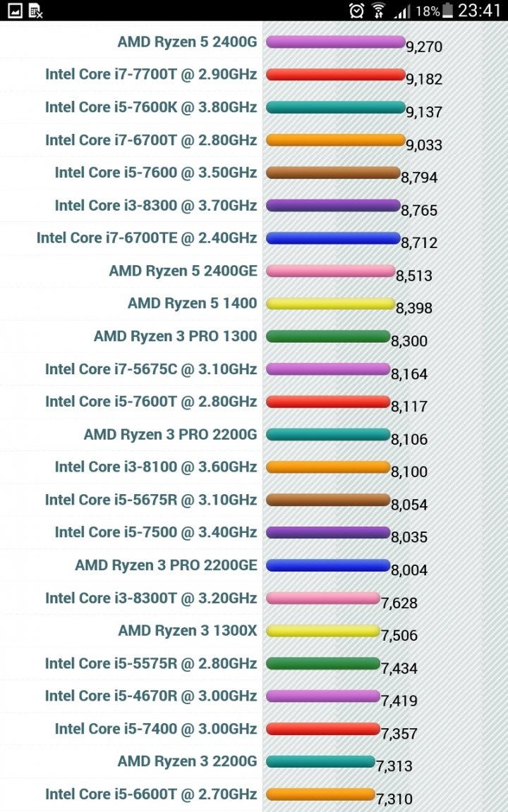Click the orange bar for i7-6700T
The image size is (508, 812).
[x=335, y=140]
